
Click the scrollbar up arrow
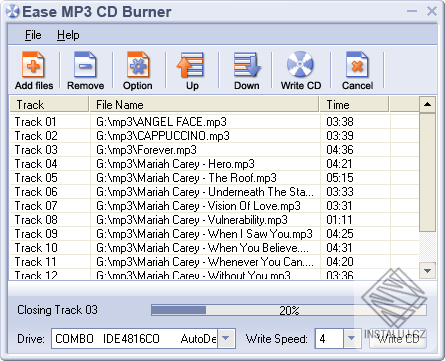click(x=427, y=105)
